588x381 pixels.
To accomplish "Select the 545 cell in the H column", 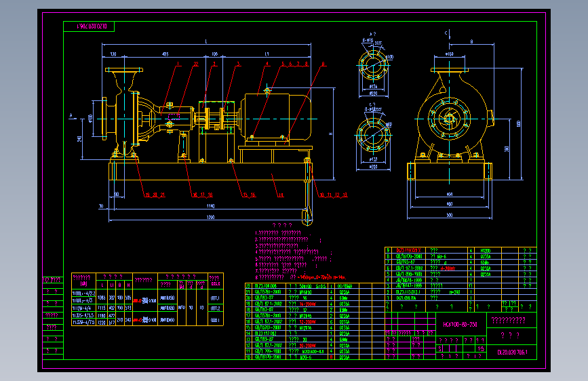I will click(128, 320).
